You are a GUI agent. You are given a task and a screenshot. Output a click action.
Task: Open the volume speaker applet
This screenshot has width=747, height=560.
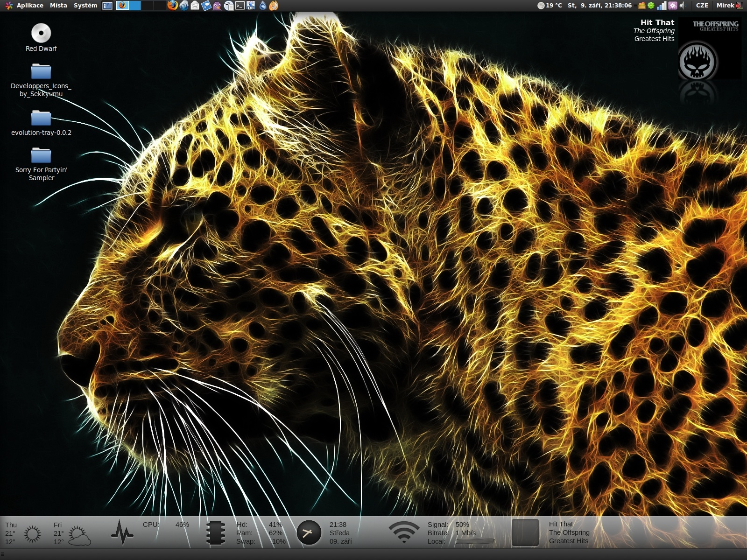(683, 6)
